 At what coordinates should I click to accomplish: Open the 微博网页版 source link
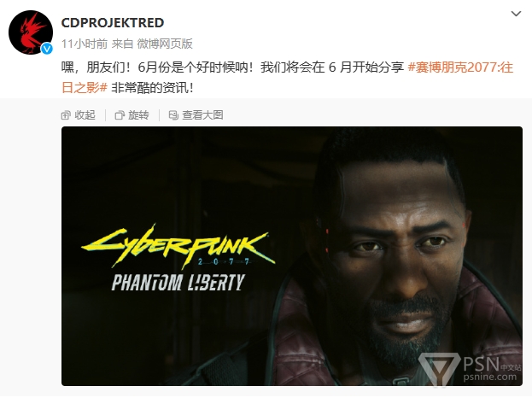pyautogui.click(x=165, y=44)
